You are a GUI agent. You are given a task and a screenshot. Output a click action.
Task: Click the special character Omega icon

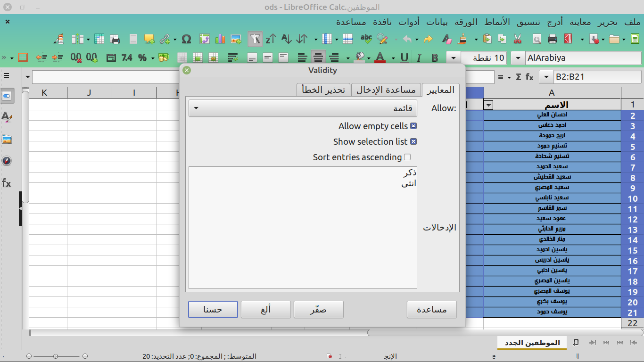[186, 39]
